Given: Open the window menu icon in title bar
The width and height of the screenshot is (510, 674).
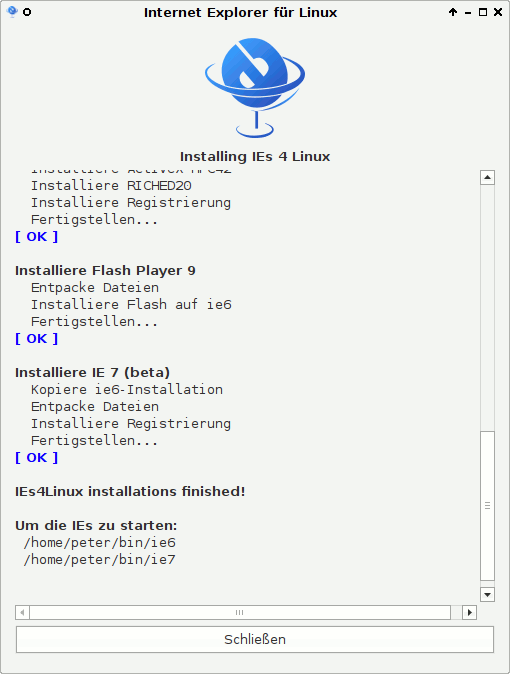Looking at the screenshot, I should tap(12, 12).
